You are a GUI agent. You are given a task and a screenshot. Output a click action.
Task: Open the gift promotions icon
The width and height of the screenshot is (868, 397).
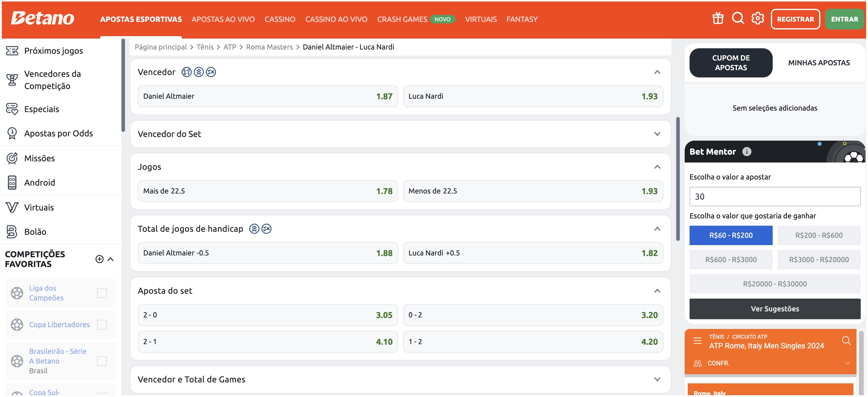tap(718, 19)
